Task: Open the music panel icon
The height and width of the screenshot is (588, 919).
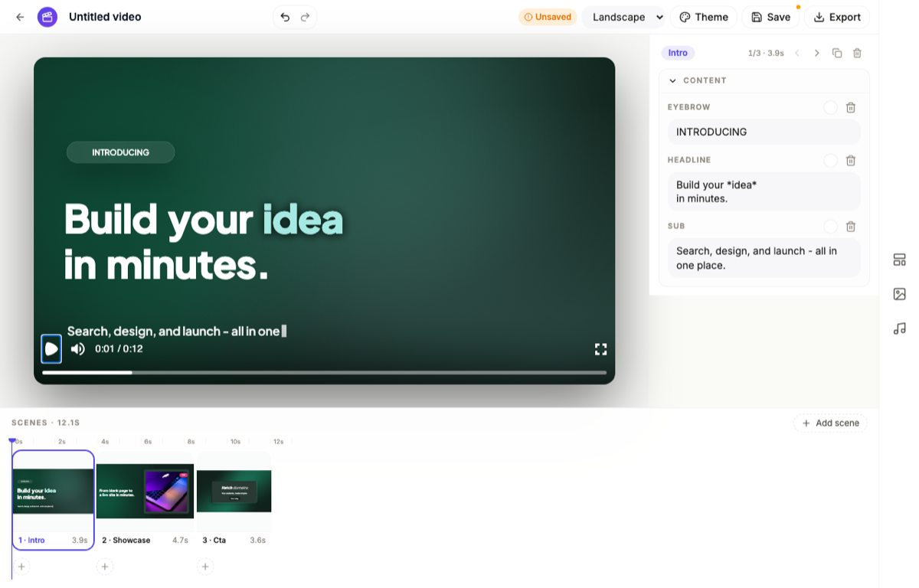Action: (900, 328)
